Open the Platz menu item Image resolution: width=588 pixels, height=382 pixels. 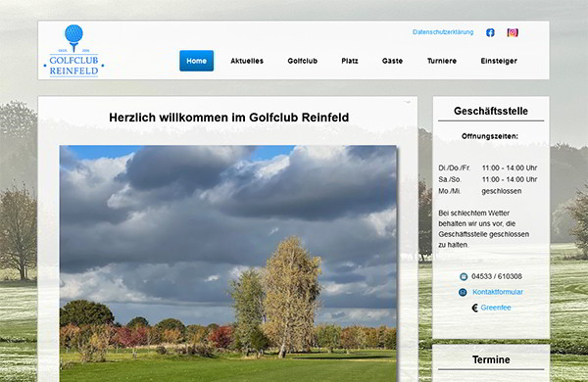click(x=350, y=61)
